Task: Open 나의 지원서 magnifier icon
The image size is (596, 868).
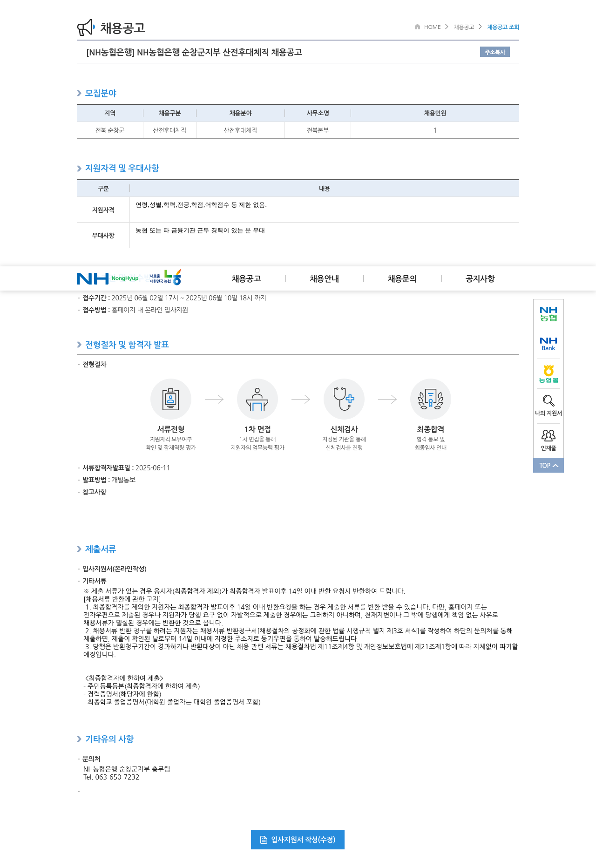Action: click(x=549, y=401)
